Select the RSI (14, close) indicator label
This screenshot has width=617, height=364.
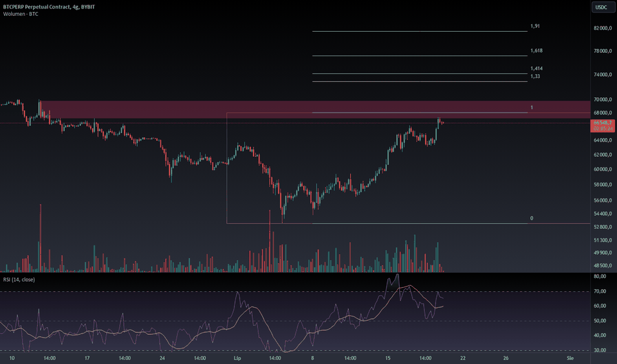click(x=19, y=279)
